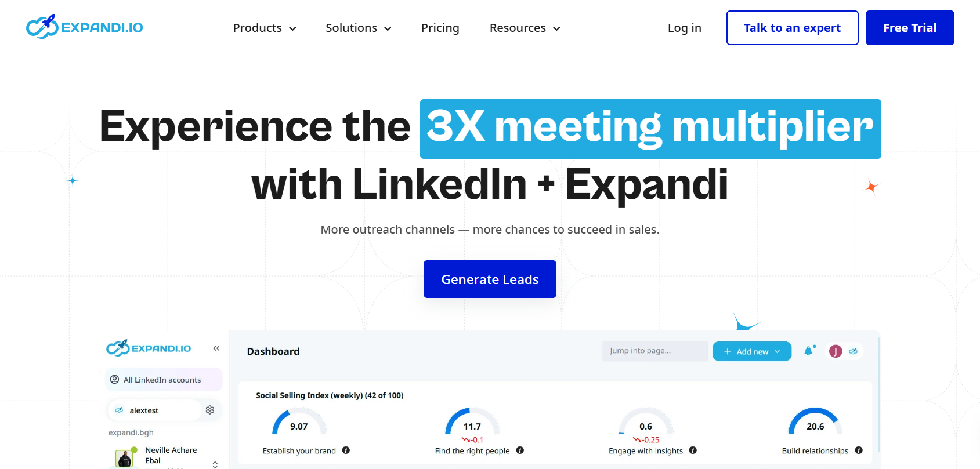
Task: Click the Generate Leads button
Action: point(490,279)
